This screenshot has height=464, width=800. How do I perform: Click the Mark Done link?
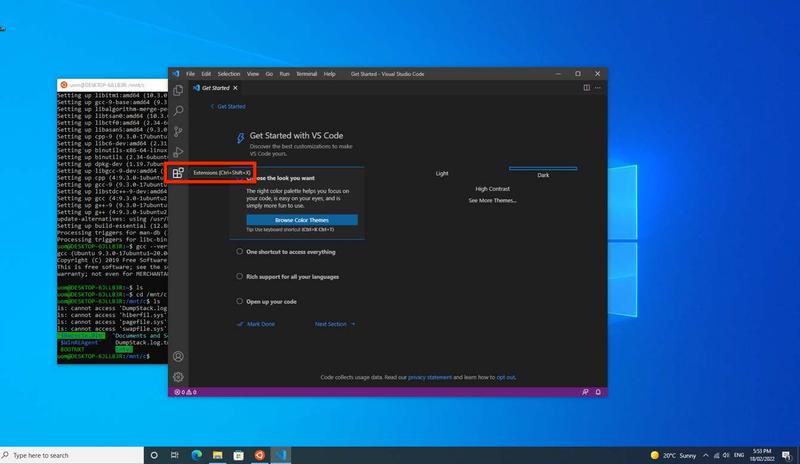[x=256, y=324]
